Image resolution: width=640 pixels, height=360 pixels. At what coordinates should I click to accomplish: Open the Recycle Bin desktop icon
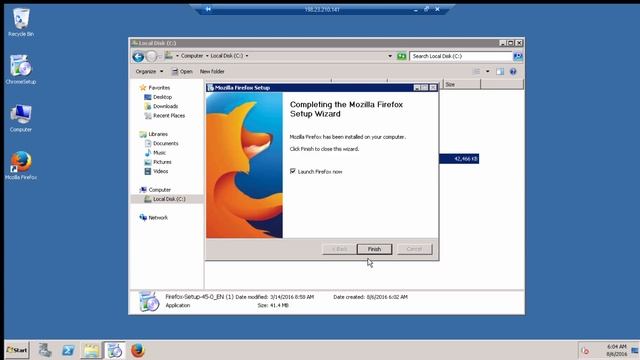21,23
